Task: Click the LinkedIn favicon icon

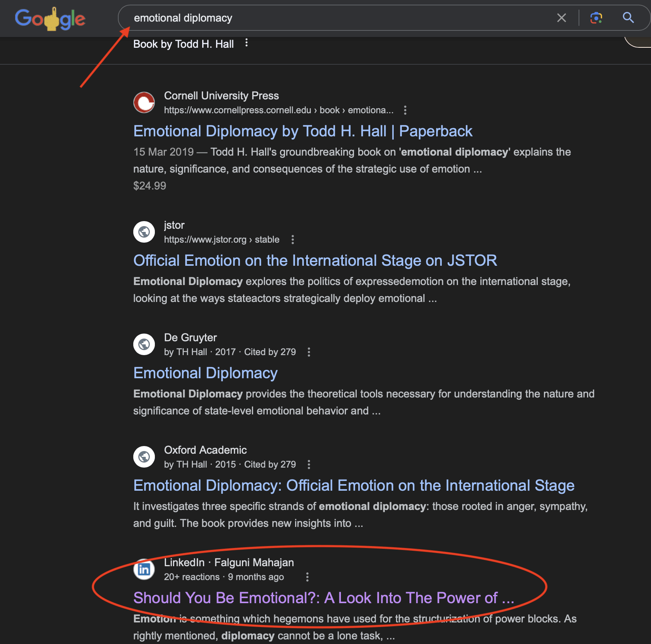Action: (144, 569)
